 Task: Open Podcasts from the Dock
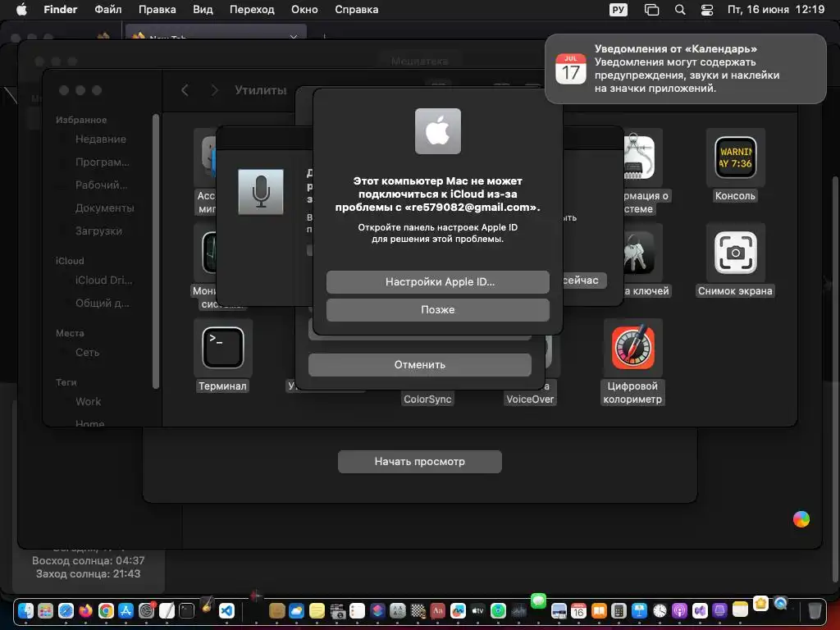[x=679, y=610]
